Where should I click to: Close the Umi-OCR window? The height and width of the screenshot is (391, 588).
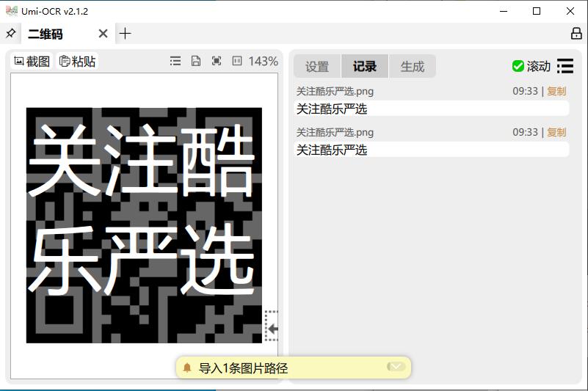[570, 11]
